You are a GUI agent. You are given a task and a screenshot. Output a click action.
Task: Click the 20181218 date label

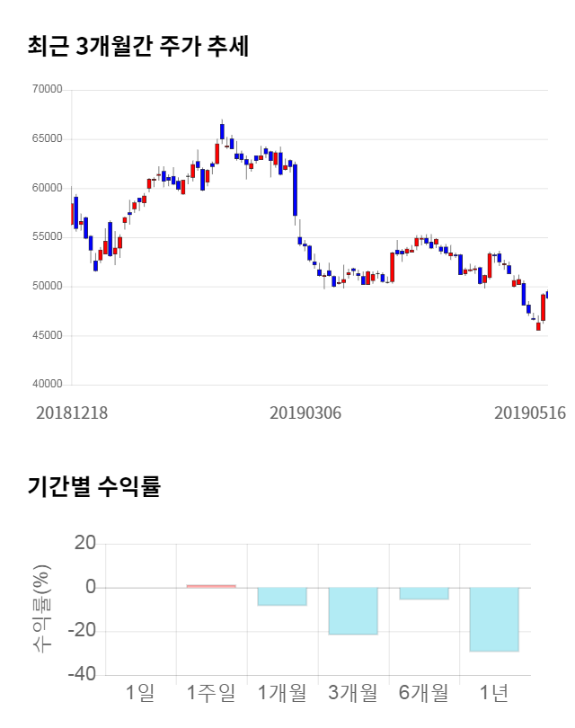(x=72, y=413)
